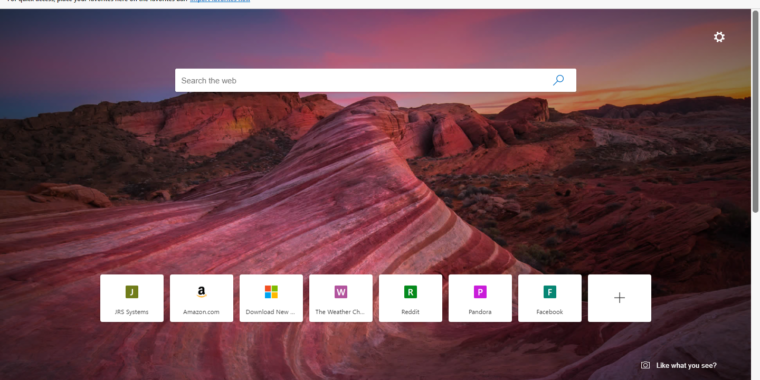
Task: Click the 'Download New...' tile label
Action: click(x=270, y=312)
